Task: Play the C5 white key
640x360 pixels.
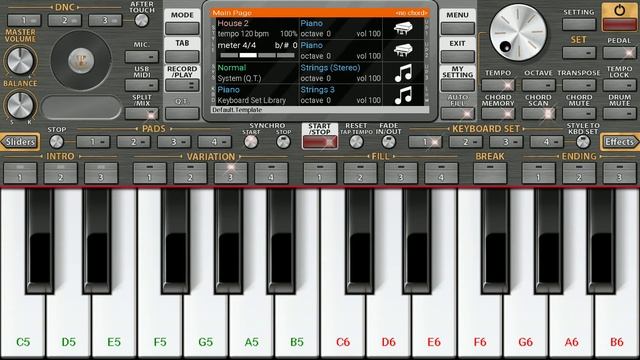Action: [23, 322]
